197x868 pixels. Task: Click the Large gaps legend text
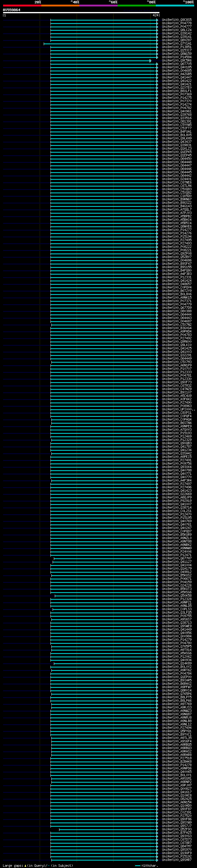(x=38, y=866)
